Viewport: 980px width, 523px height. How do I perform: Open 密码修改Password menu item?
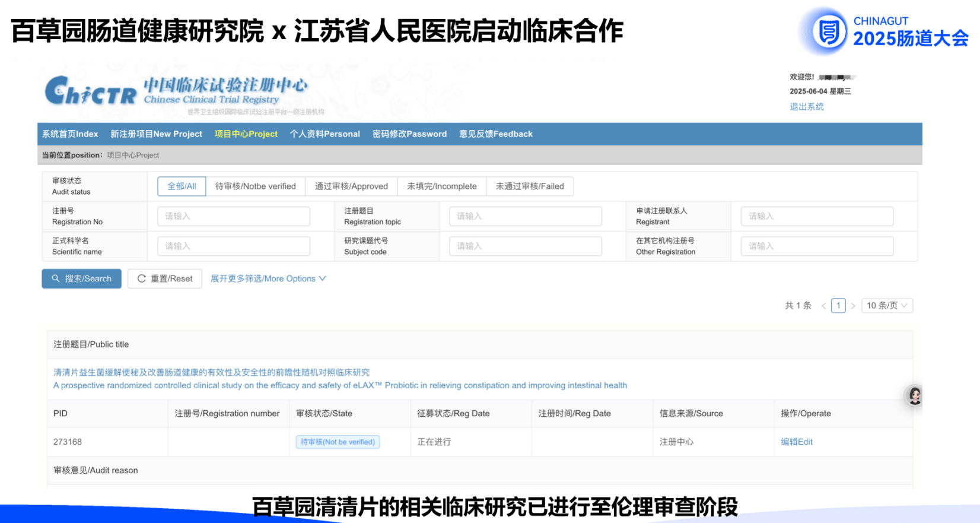click(x=409, y=134)
